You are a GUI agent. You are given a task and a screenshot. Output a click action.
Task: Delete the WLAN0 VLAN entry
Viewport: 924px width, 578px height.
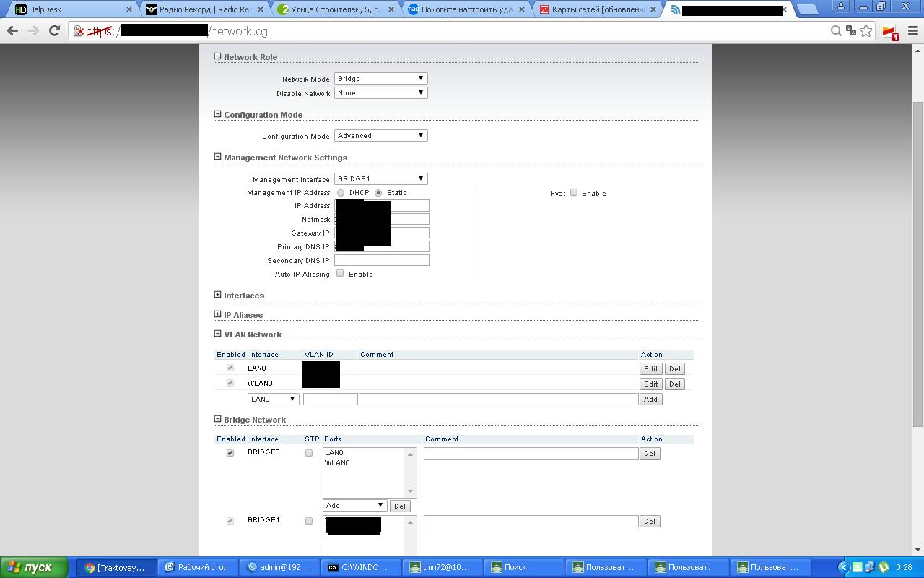tap(674, 384)
